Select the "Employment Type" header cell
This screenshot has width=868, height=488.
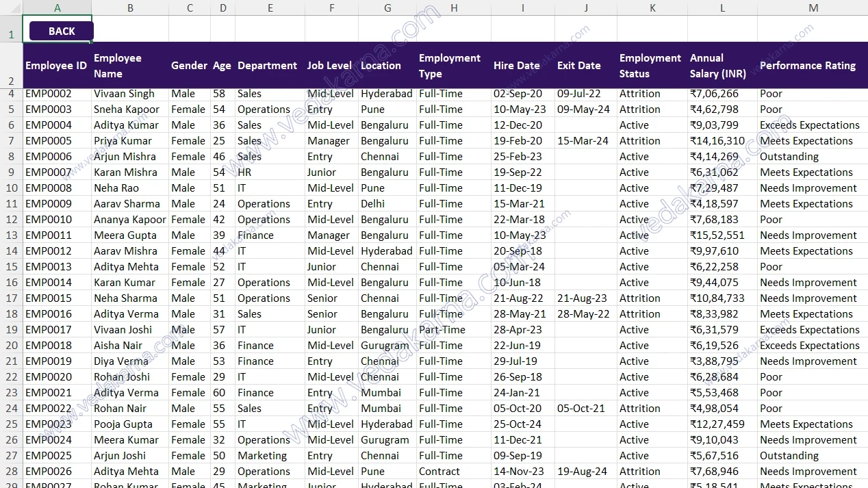pos(454,66)
